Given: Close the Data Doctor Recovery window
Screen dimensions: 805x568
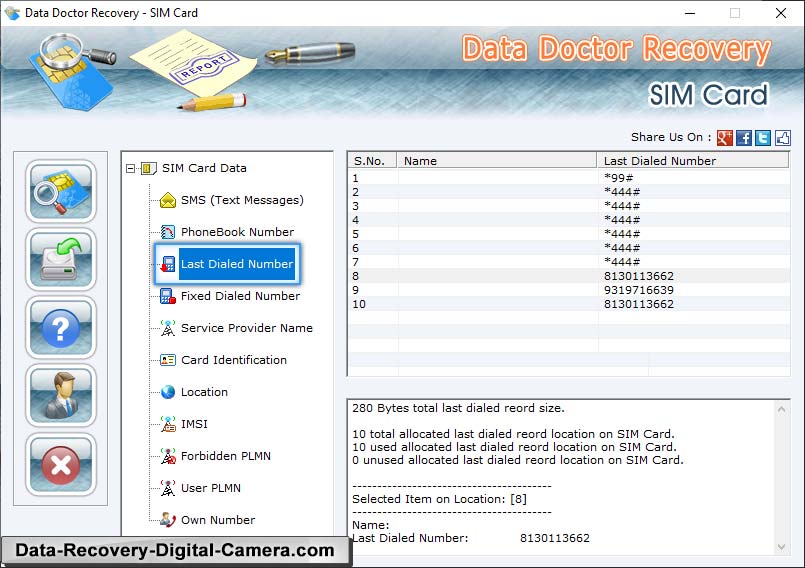Looking at the screenshot, I should tap(781, 13).
